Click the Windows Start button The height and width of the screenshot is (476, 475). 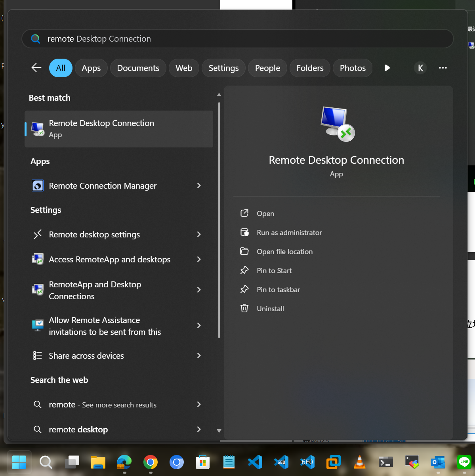coord(19,462)
